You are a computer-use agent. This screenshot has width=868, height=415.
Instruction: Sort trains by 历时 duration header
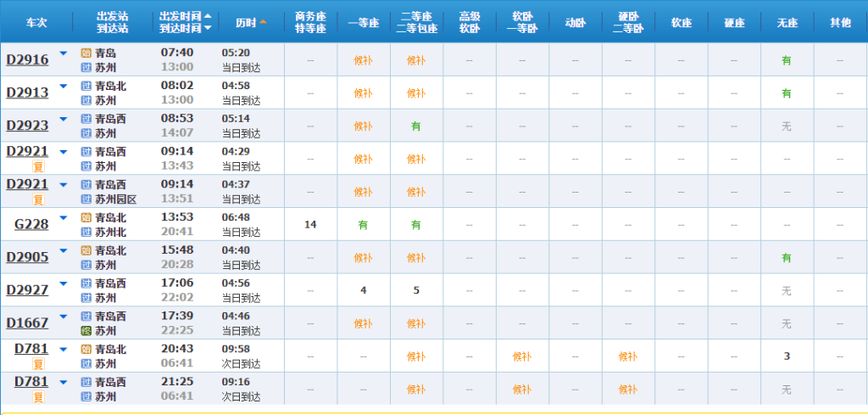tap(250, 22)
